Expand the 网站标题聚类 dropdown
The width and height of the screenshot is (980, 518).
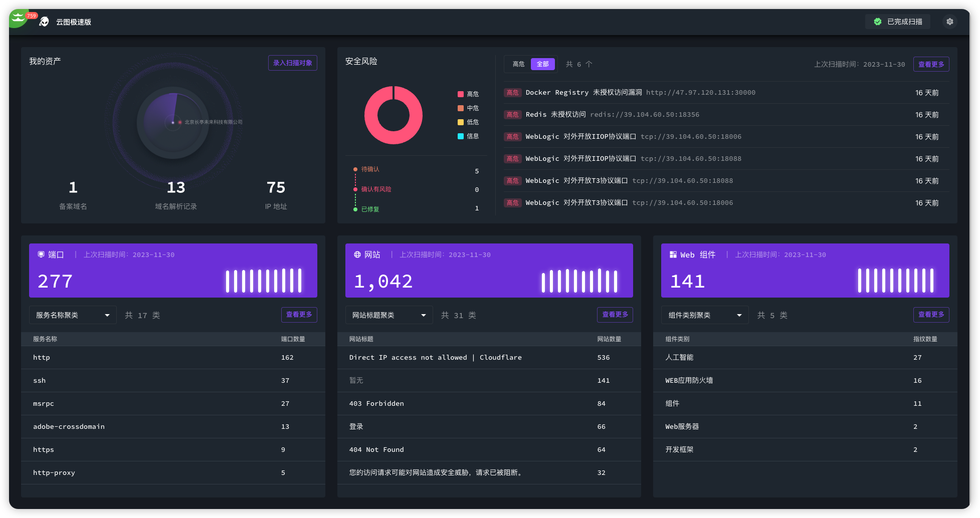389,315
